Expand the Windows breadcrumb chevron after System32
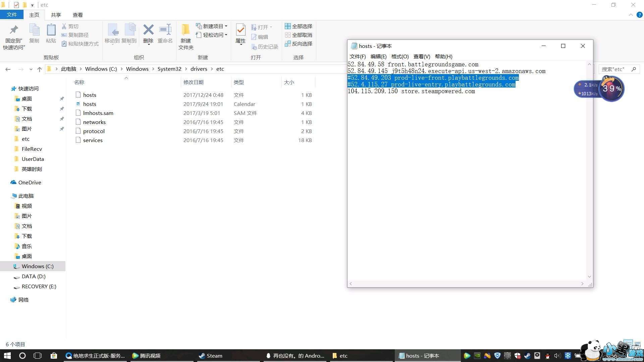 (186, 69)
